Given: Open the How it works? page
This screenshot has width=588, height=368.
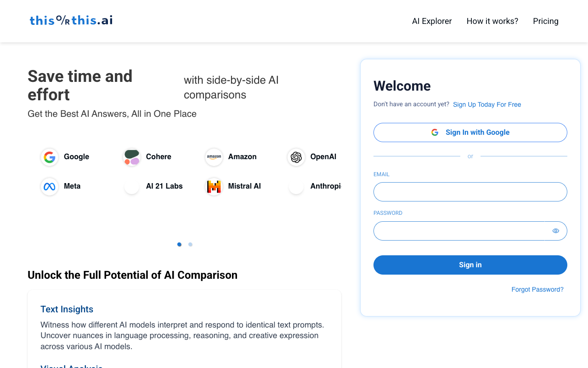Looking at the screenshot, I should [x=492, y=21].
